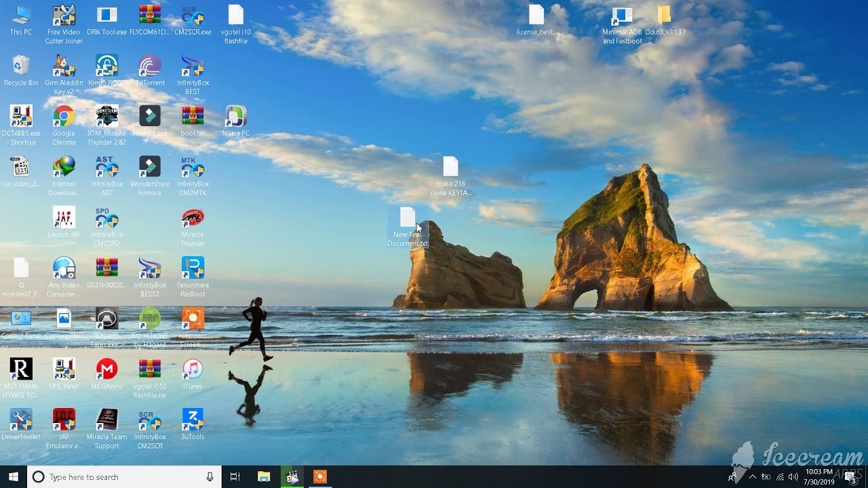Select the Tenorshare ReiBoot icon
Image resolution: width=868 pixels, height=488 pixels.
coord(193,277)
